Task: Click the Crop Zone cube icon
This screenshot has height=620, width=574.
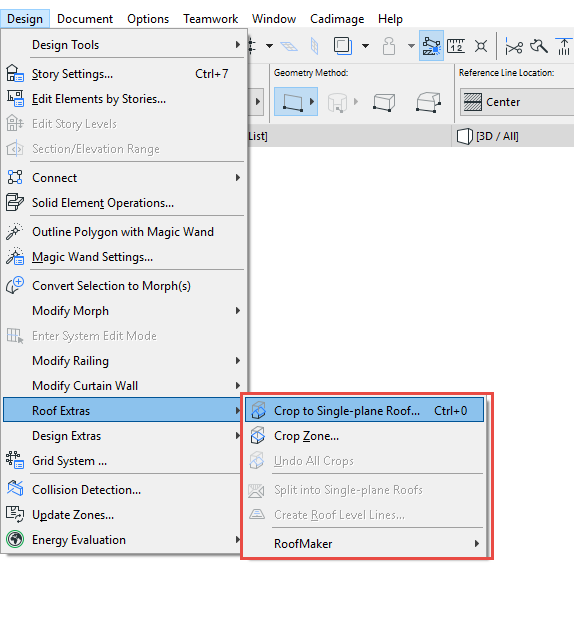Action: click(x=257, y=435)
